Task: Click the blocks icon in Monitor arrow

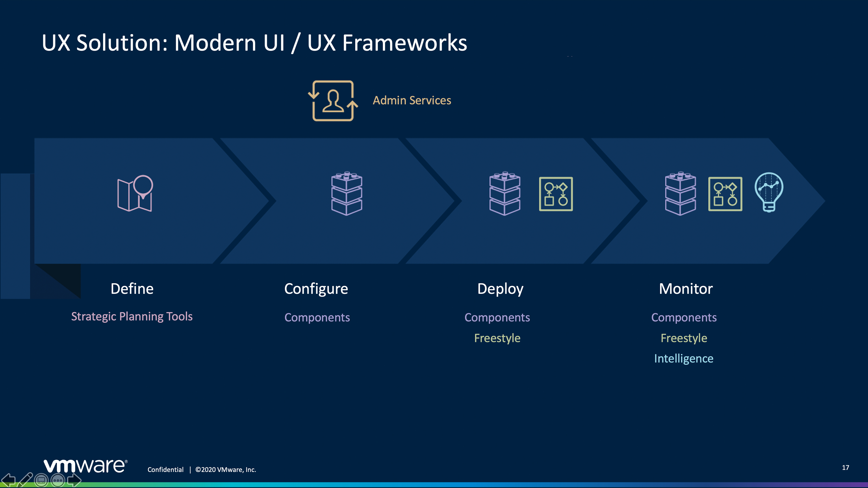Action: [680, 193]
